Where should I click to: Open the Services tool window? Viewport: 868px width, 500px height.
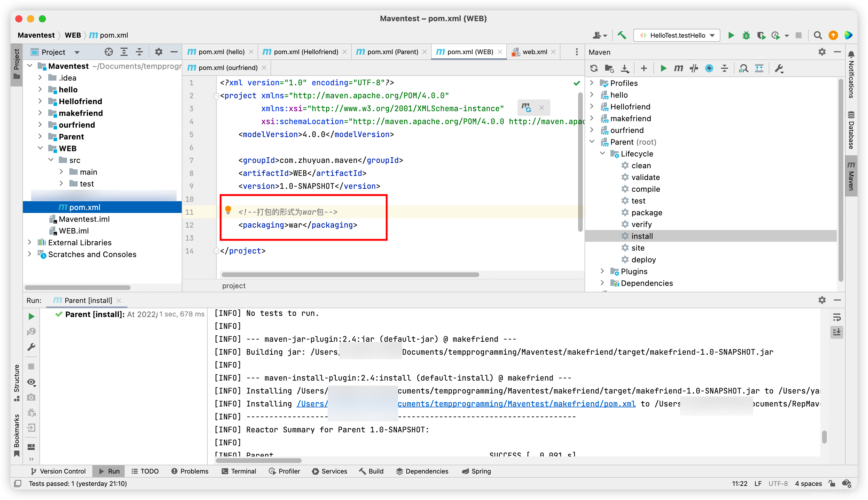[330, 471]
